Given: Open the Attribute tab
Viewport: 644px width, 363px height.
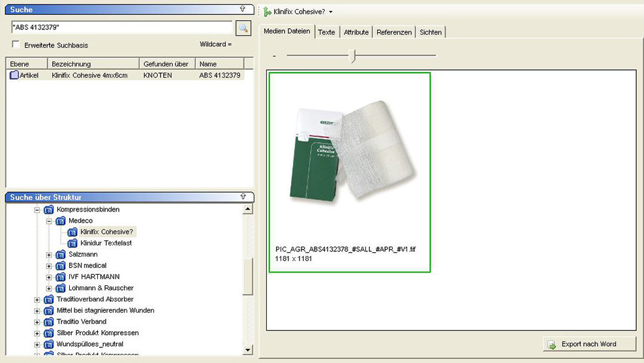Looking at the screenshot, I should 356,32.
